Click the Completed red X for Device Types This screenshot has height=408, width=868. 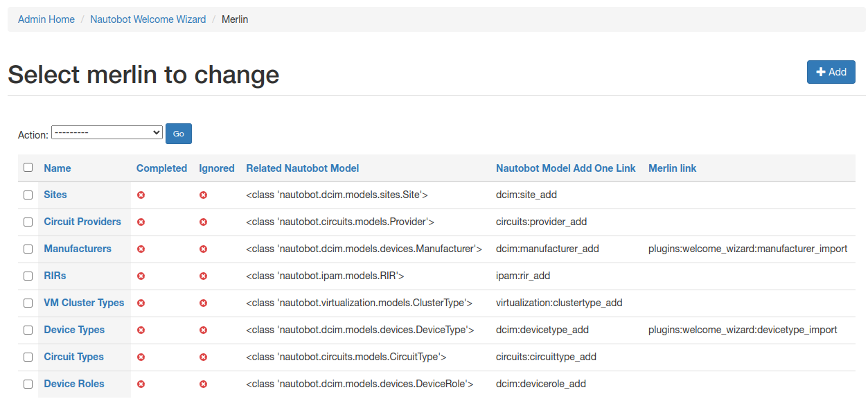coord(141,330)
